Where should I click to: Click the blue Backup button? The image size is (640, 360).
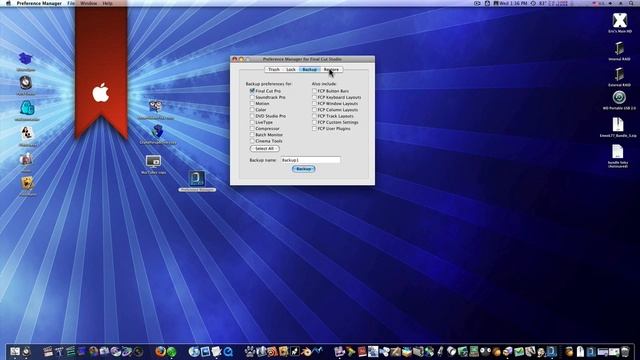tap(303, 169)
